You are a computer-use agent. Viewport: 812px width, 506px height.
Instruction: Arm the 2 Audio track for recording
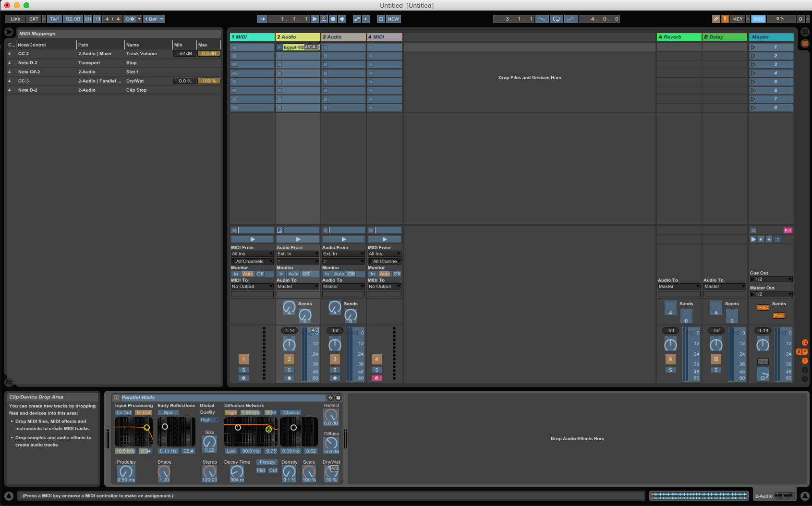click(289, 378)
